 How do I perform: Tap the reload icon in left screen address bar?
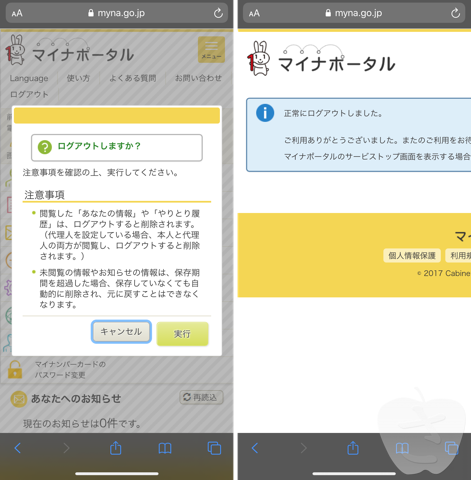pos(218,13)
